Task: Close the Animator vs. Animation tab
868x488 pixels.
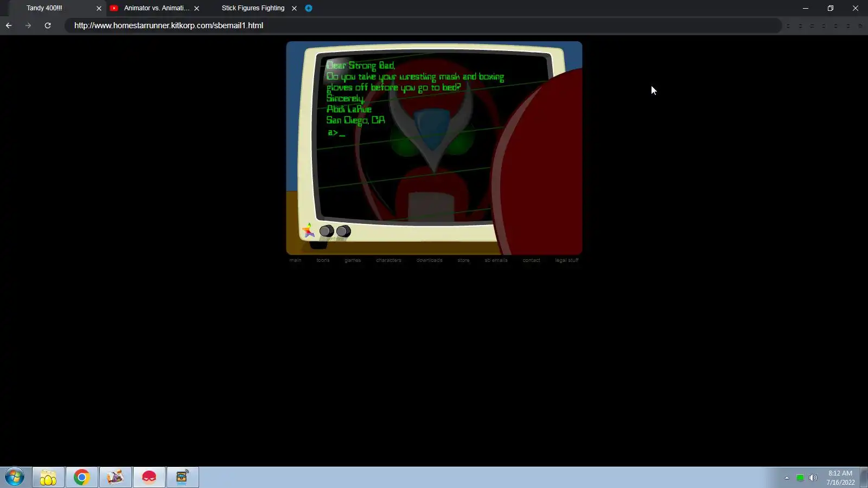Action: [x=196, y=8]
